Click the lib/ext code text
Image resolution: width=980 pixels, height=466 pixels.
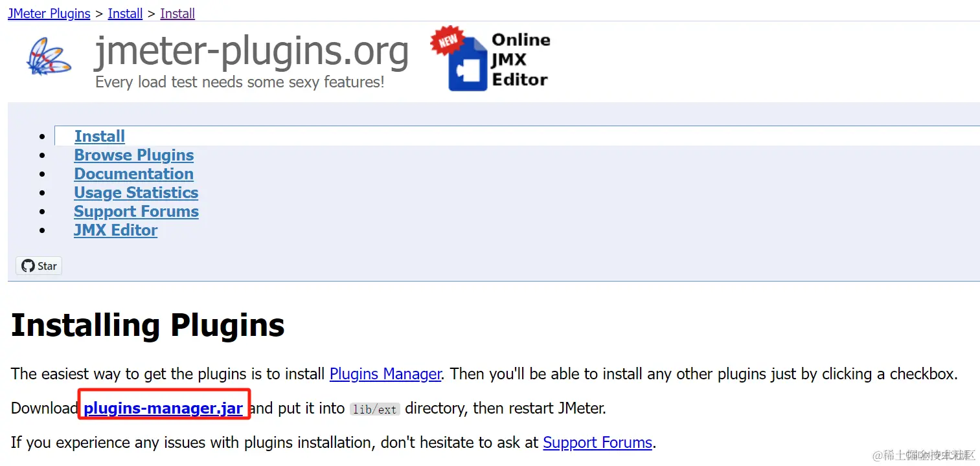[375, 409]
